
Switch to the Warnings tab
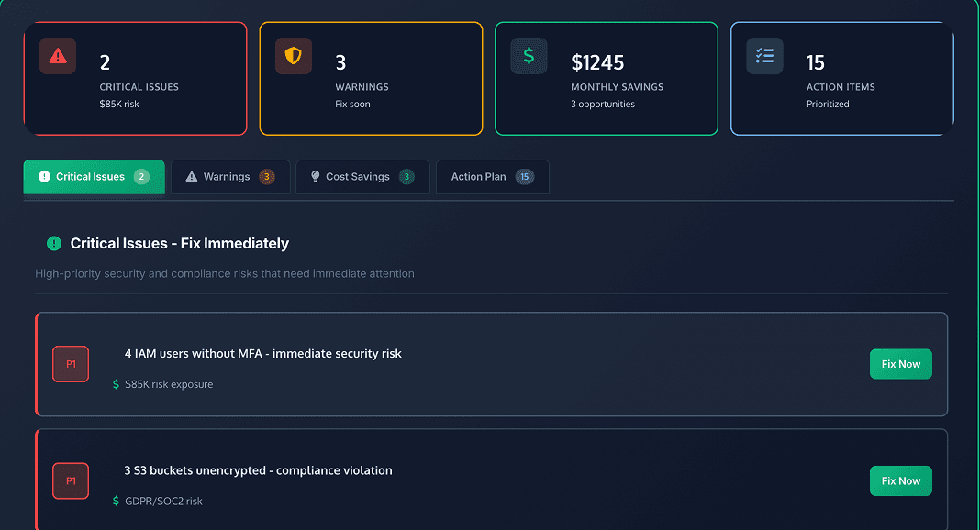click(x=229, y=176)
